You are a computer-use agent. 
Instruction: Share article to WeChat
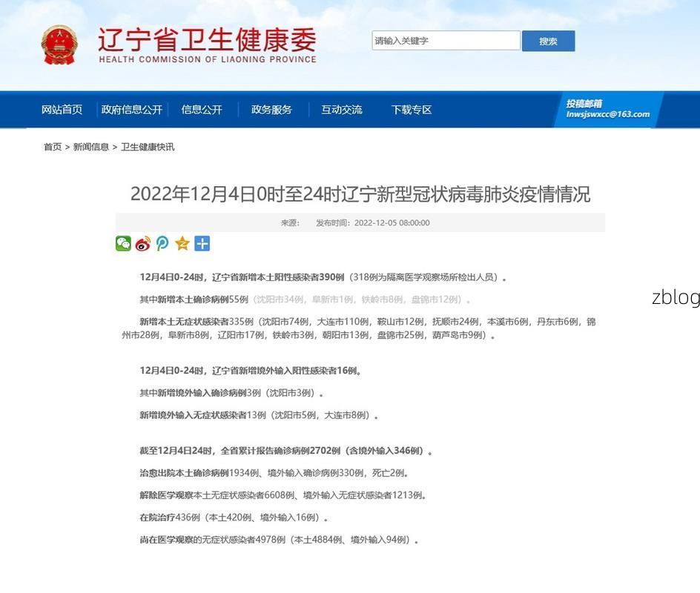(x=123, y=243)
